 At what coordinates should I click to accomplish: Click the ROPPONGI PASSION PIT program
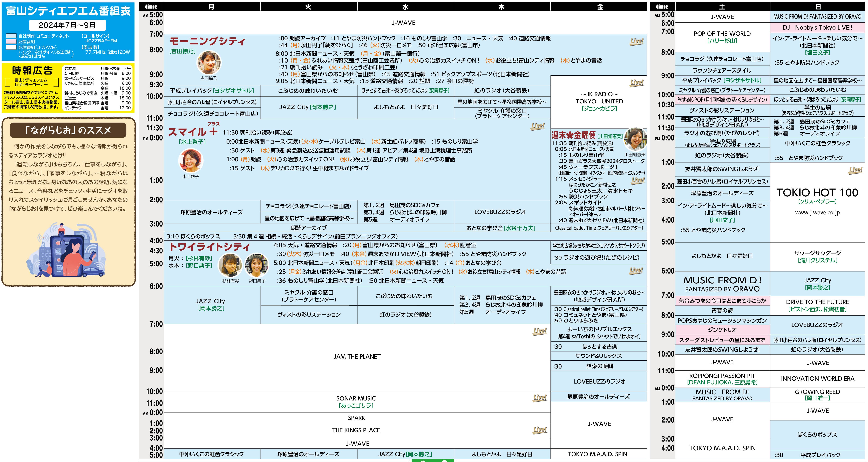tap(722, 379)
